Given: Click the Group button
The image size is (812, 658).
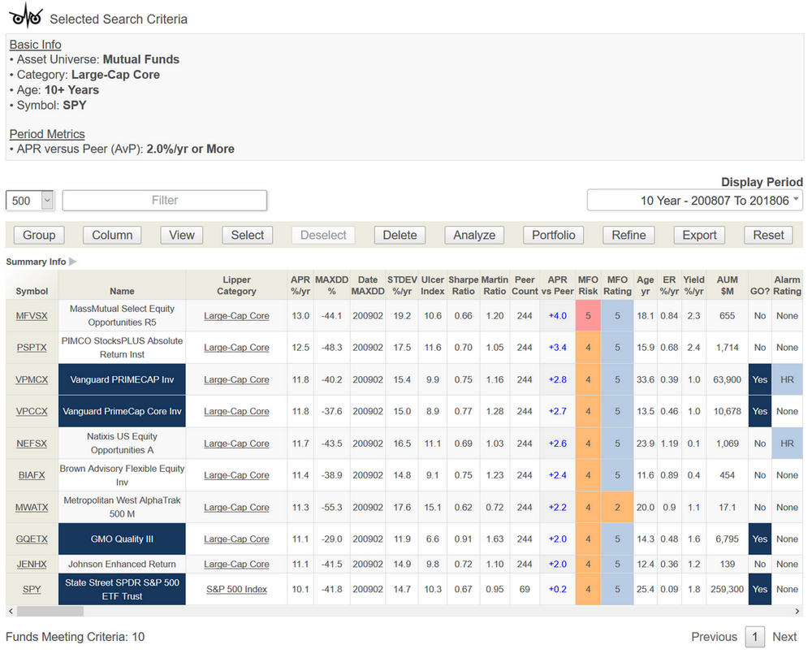Looking at the screenshot, I should click(x=39, y=235).
